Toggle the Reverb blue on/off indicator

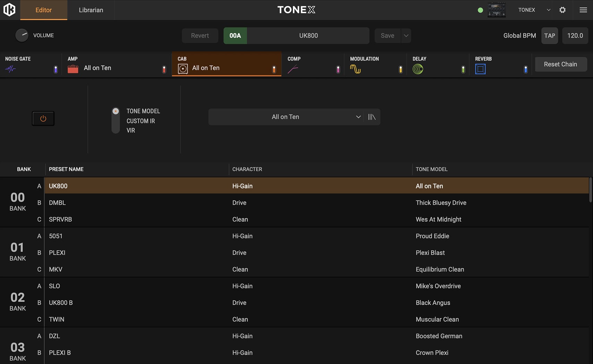pyautogui.click(x=525, y=70)
